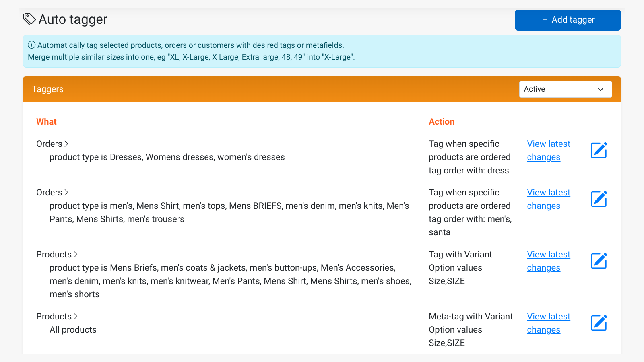Open View latest changes for the dress order tagger
The width and height of the screenshot is (644, 362).
click(548, 150)
